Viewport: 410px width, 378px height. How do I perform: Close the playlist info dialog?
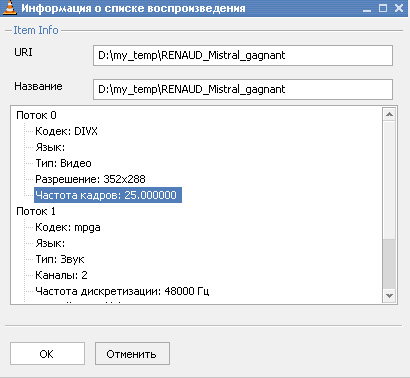pos(399,8)
